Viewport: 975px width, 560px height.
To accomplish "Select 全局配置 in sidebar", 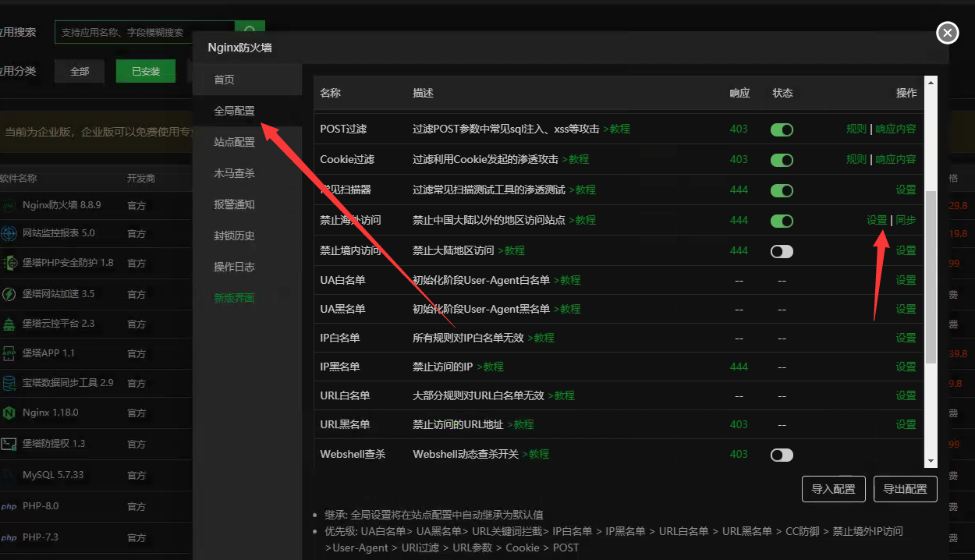I will [247, 111].
